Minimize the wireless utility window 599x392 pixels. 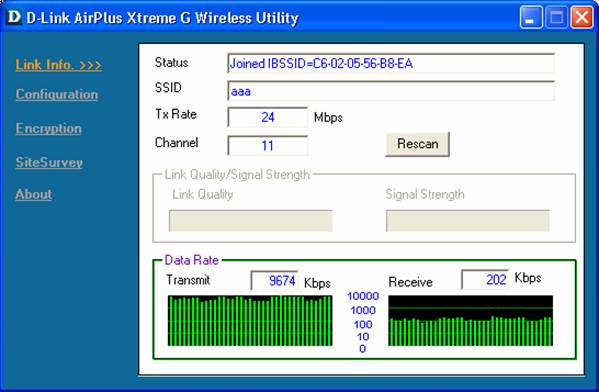531,17
